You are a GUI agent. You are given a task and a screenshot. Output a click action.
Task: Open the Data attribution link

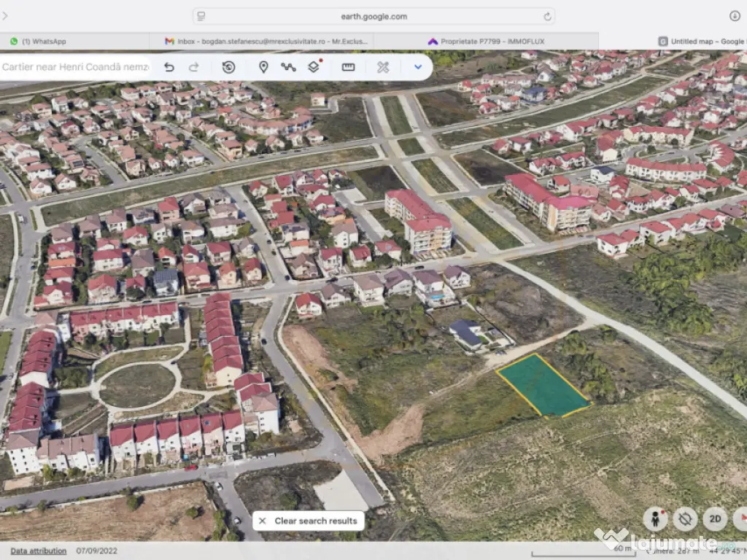[x=38, y=551]
